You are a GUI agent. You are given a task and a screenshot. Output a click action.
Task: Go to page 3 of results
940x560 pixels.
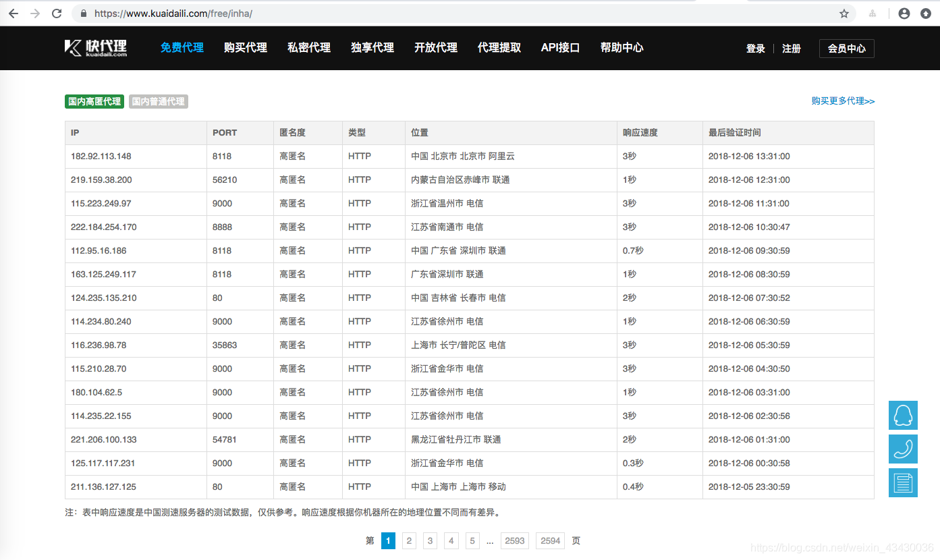pyautogui.click(x=431, y=540)
